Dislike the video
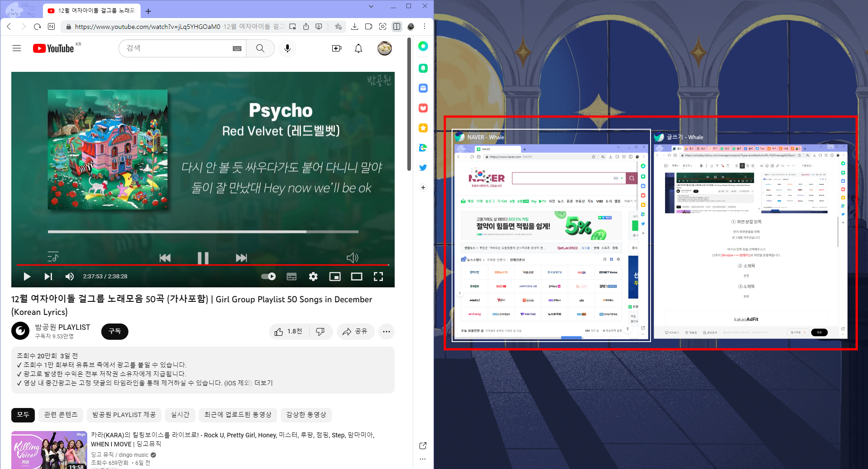This screenshot has width=868, height=469. (321, 332)
